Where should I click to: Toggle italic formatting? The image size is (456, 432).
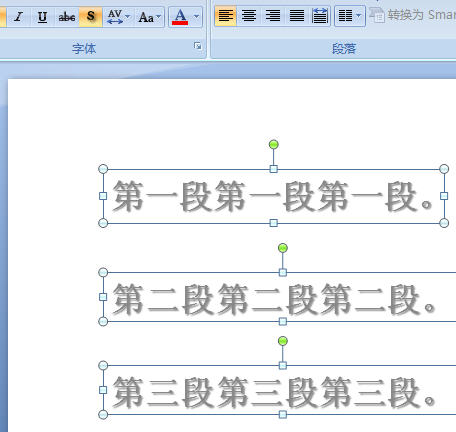coord(19,16)
